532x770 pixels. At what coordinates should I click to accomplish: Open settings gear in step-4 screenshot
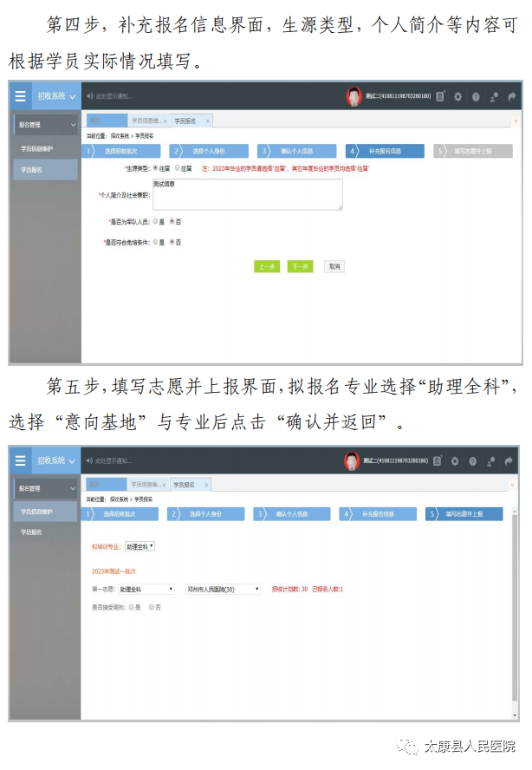click(457, 97)
